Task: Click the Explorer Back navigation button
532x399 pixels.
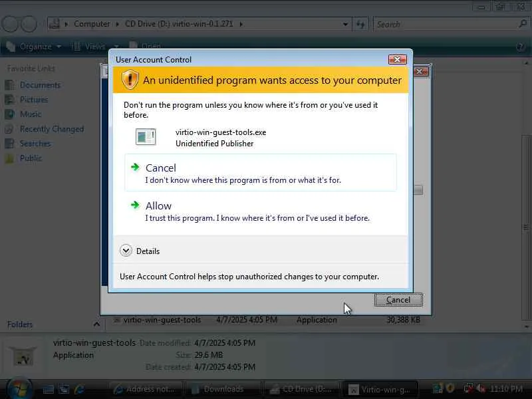Action: tap(10, 24)
